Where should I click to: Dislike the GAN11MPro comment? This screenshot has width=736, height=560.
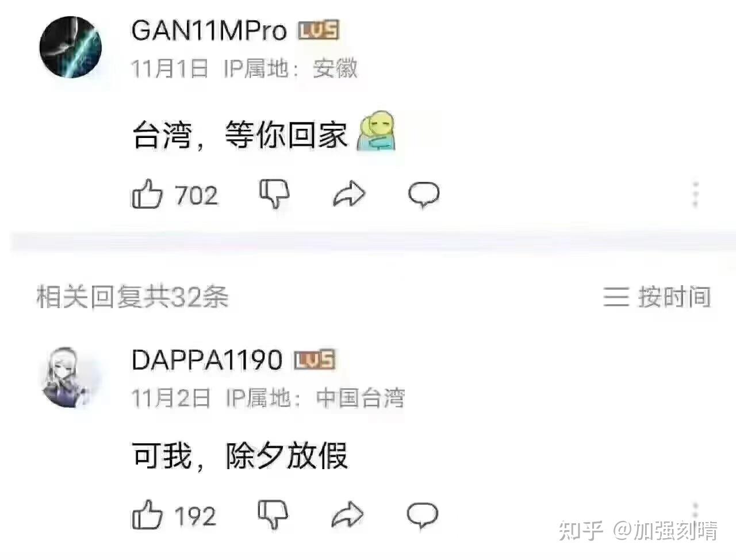click(274, 194)
